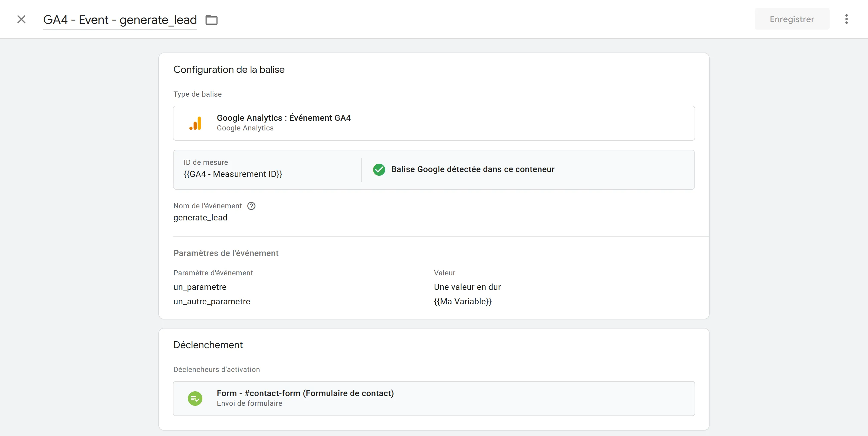
Task: Click the Valeur column header
Action: click(445, 273)
